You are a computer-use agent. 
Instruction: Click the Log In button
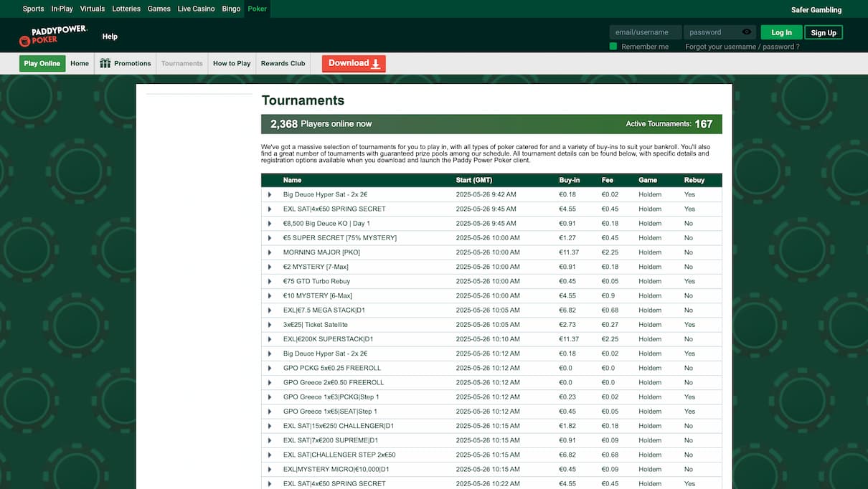(x=781, y=32)
